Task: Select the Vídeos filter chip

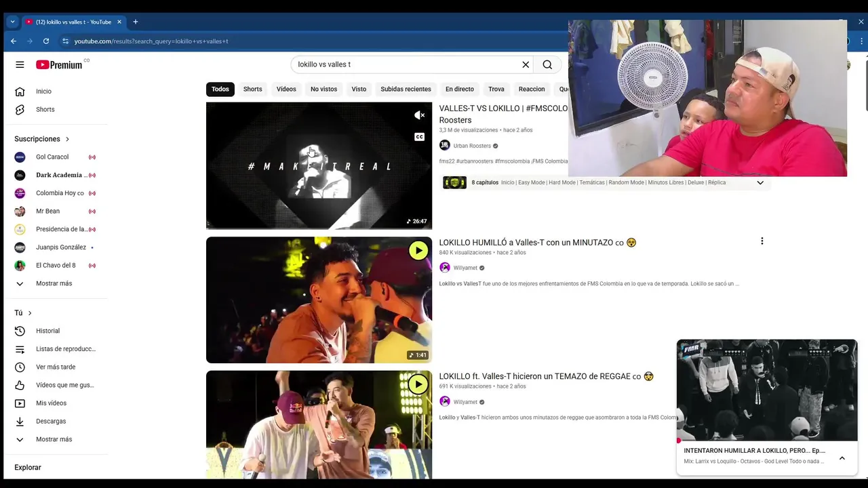Action: click(x=286, y=89)
